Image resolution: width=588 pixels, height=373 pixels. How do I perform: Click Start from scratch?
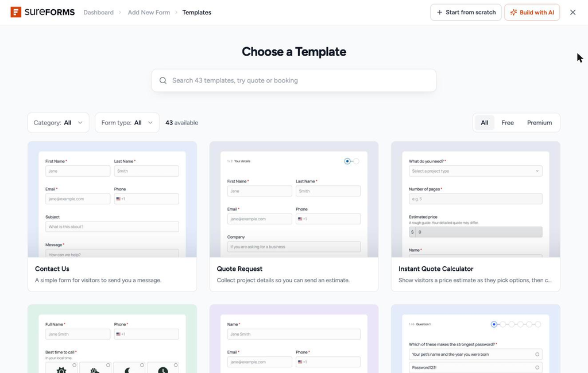click(466, 13)
